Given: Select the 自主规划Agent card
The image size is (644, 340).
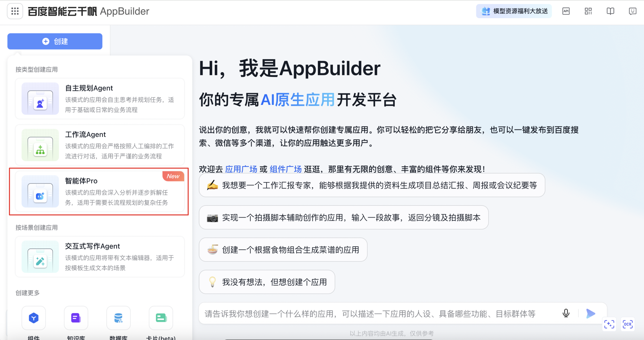Looking at the screenshot, I should (100, 98).
